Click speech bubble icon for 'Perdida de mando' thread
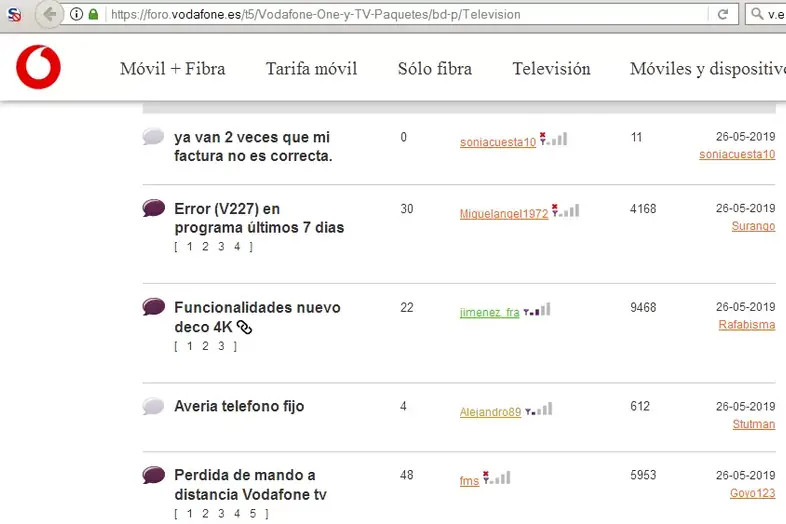Screen dimensions: 786x524 [x=153, y=474]
